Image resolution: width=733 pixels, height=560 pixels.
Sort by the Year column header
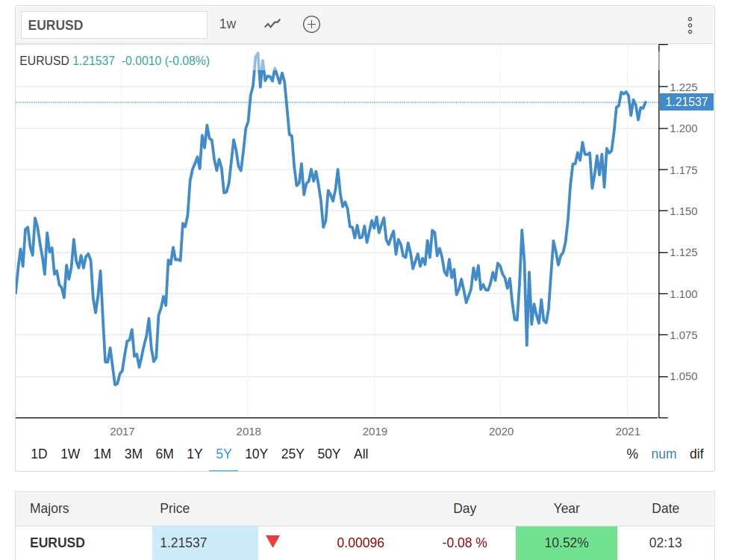tap(567, 508)
